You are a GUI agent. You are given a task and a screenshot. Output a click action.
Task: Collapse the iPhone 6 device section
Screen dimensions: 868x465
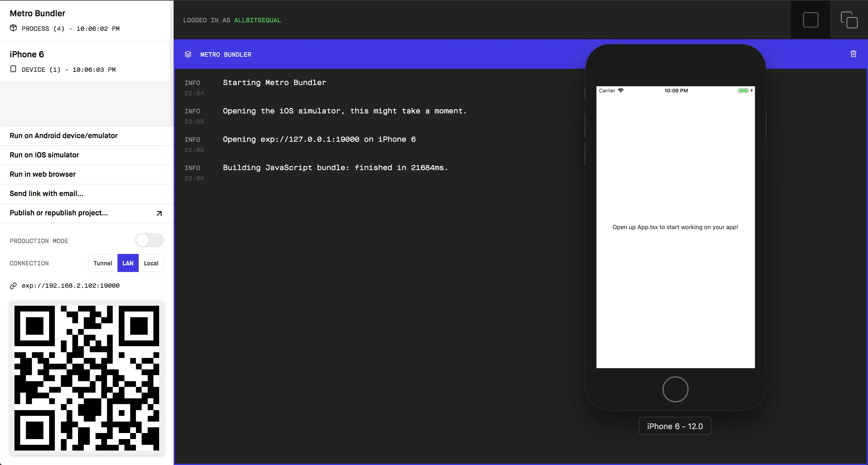27,54
